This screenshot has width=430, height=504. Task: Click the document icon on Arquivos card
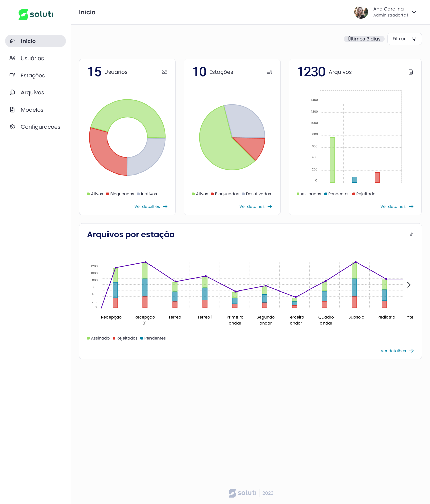pyautogui.click(x=411, y=72)
